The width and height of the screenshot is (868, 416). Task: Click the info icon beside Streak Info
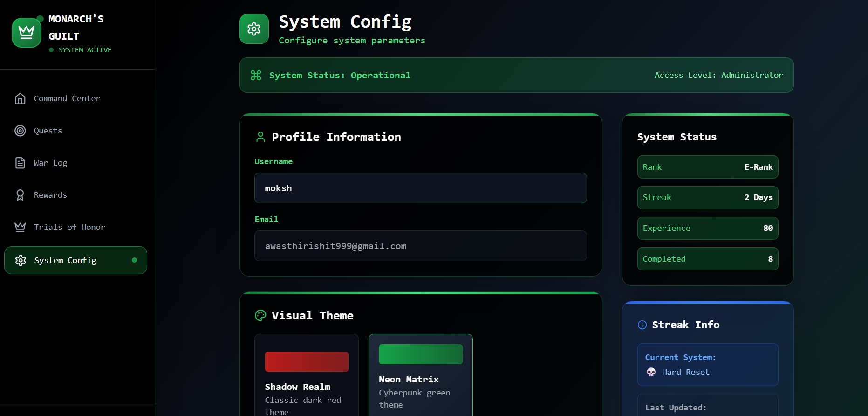[x=642, y=325]
